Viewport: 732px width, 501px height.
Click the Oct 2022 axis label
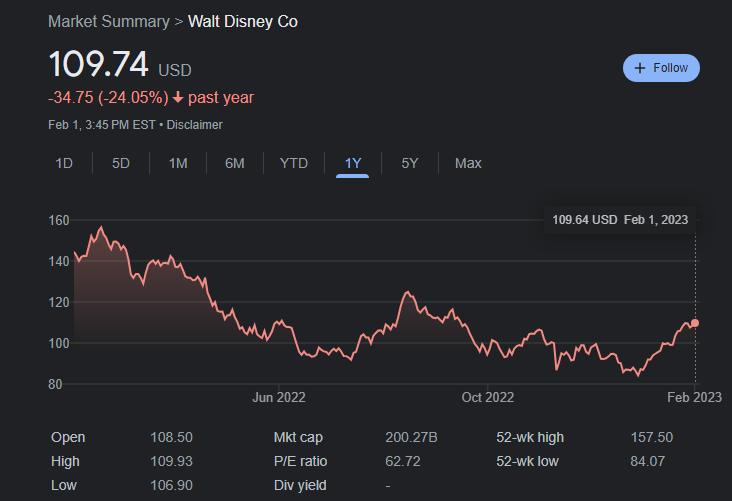tap(487, 397)
